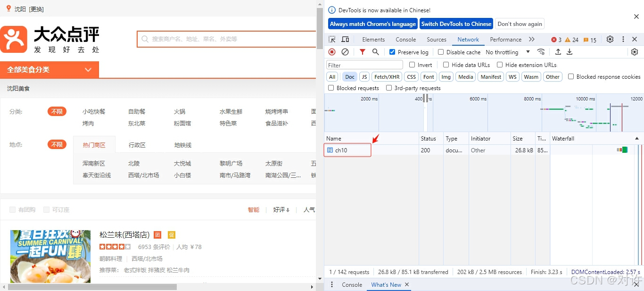This screenshot has width=644, height=291.
Task: Click the document icon beside ch10
Action: [330, 150]
